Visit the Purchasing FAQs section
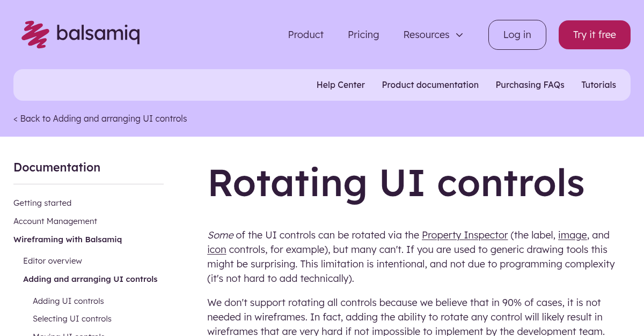The image size is (644, 336). (530, 85)
